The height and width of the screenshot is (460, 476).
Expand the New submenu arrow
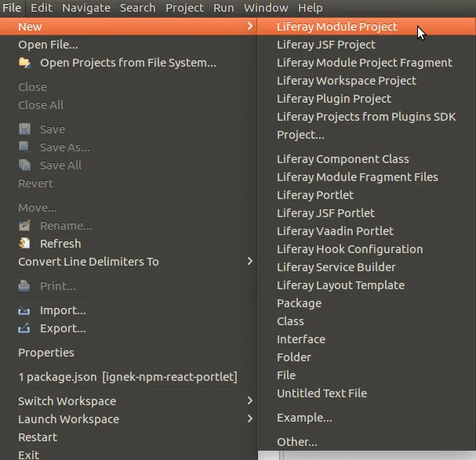click(249, 26)
